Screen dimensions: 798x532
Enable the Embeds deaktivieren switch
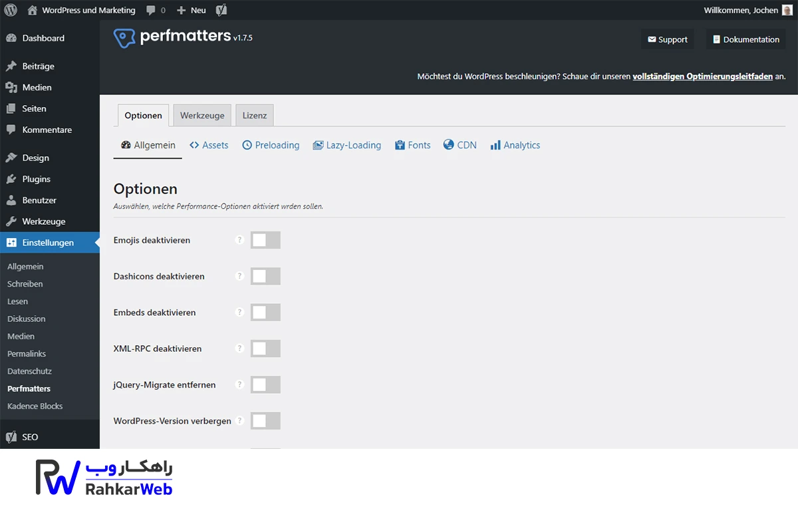click(x=265, y=313)
